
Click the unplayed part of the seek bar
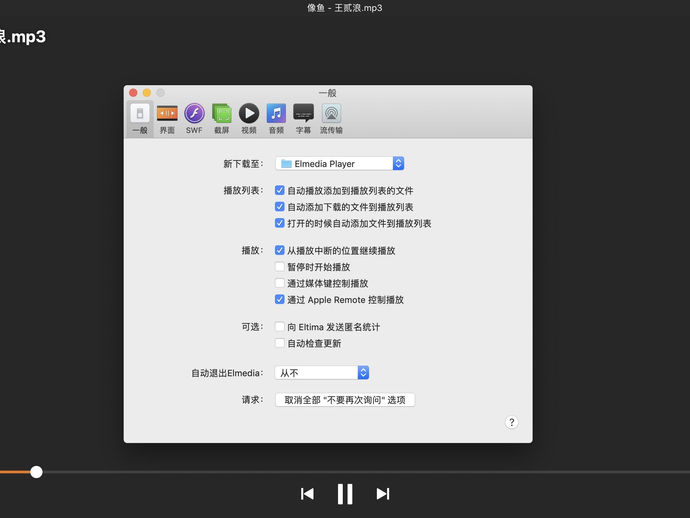click(366, 472)
